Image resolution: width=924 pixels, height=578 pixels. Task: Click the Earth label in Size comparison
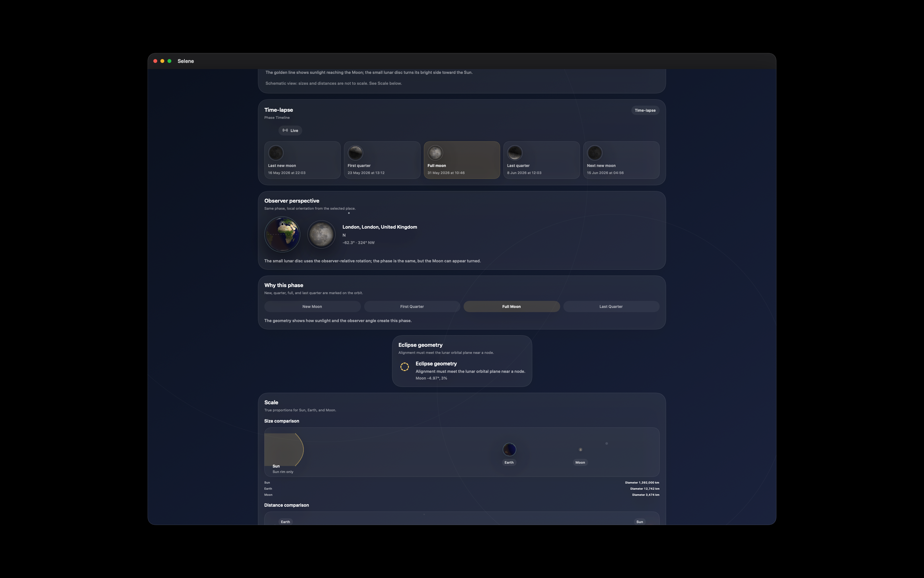[509, 462]
